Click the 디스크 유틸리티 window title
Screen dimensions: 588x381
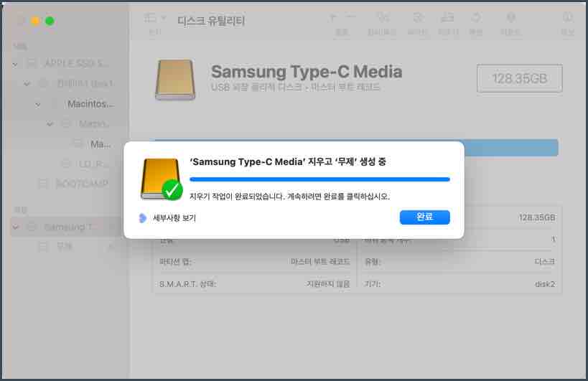coord(211,21)
